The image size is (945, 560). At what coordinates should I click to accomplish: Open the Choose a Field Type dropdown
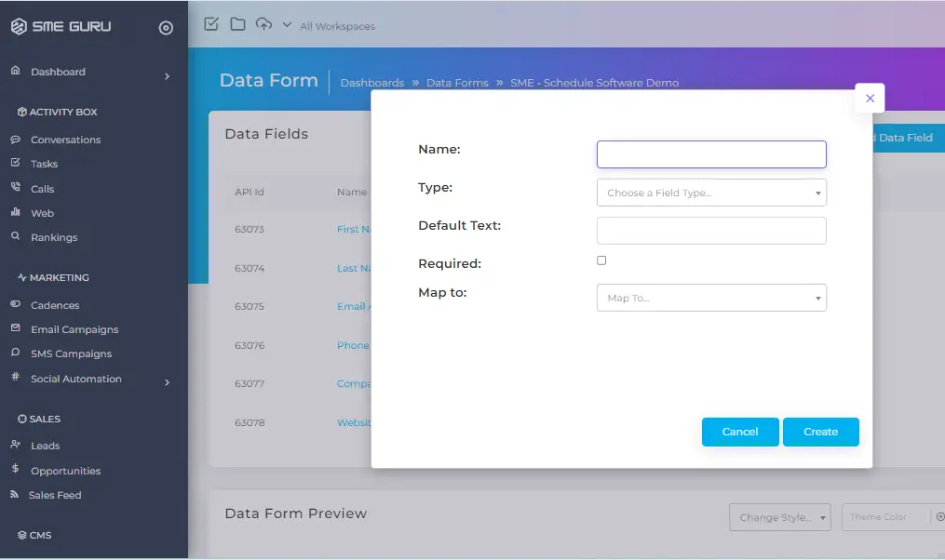click(711, 193)
